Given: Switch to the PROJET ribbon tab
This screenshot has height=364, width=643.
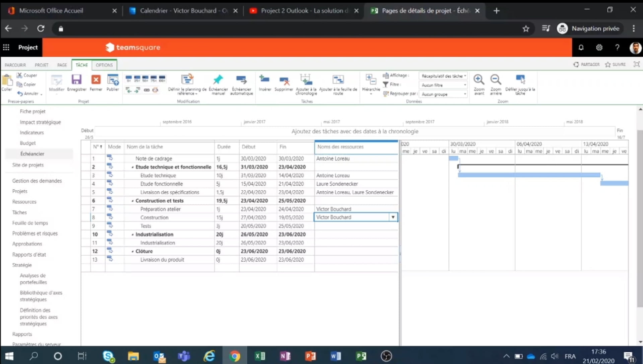Looking at the screenshot, I should (x=42, y=65).
